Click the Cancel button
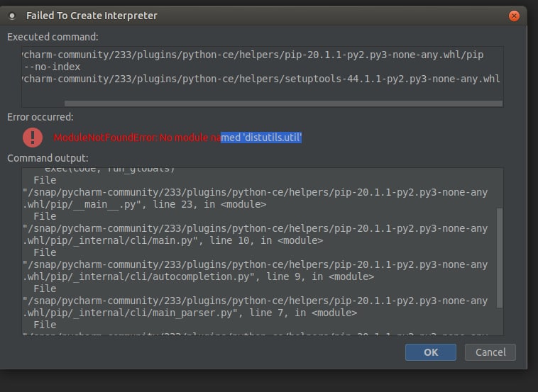538x392 pixels. (490, 352)
